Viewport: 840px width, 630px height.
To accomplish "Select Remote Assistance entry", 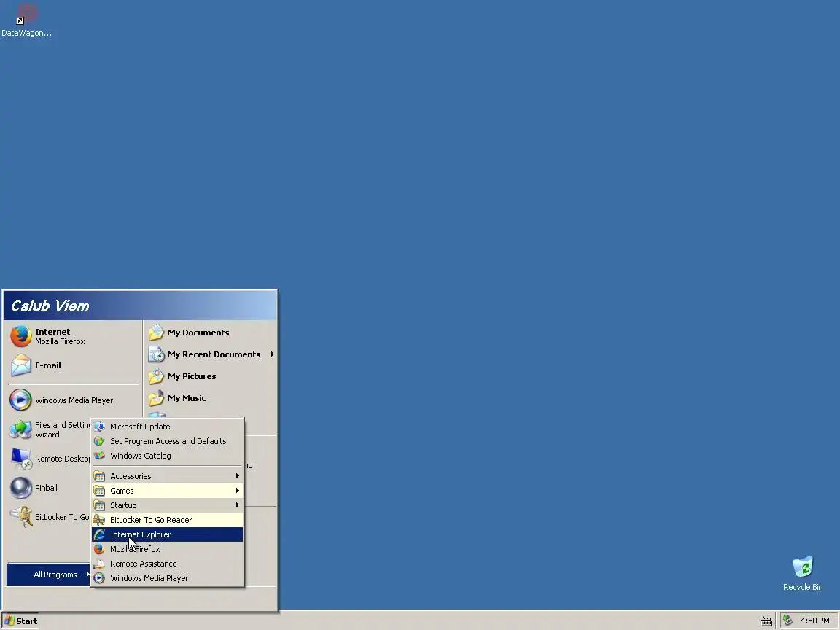I will click(x=167, y=564).
